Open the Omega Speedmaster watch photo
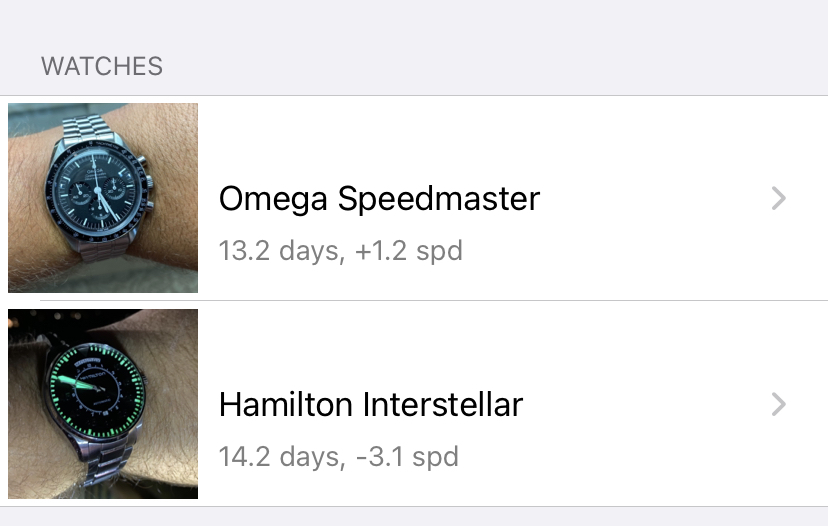This screenshot has width=828, height=526. point(103,197)
